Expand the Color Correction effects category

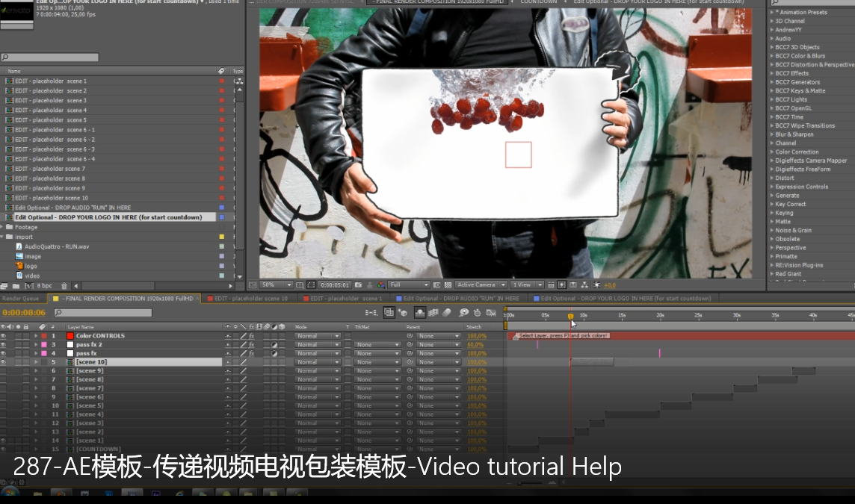[x=771, y=152]
